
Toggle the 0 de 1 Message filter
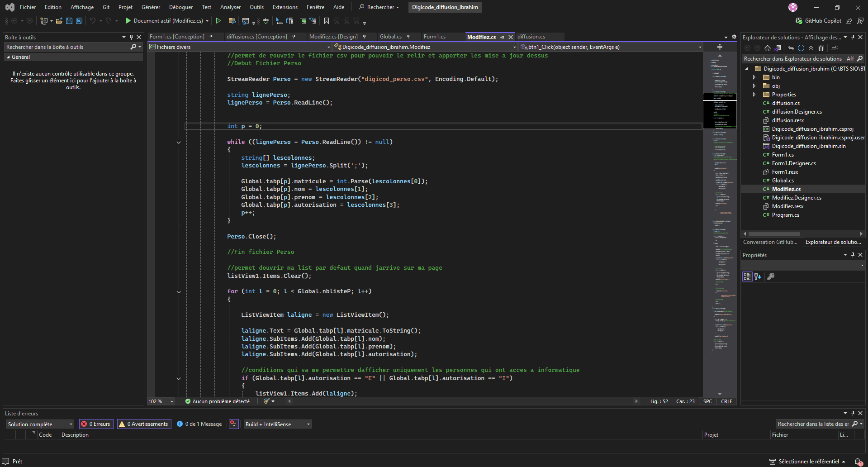(199, 424)
